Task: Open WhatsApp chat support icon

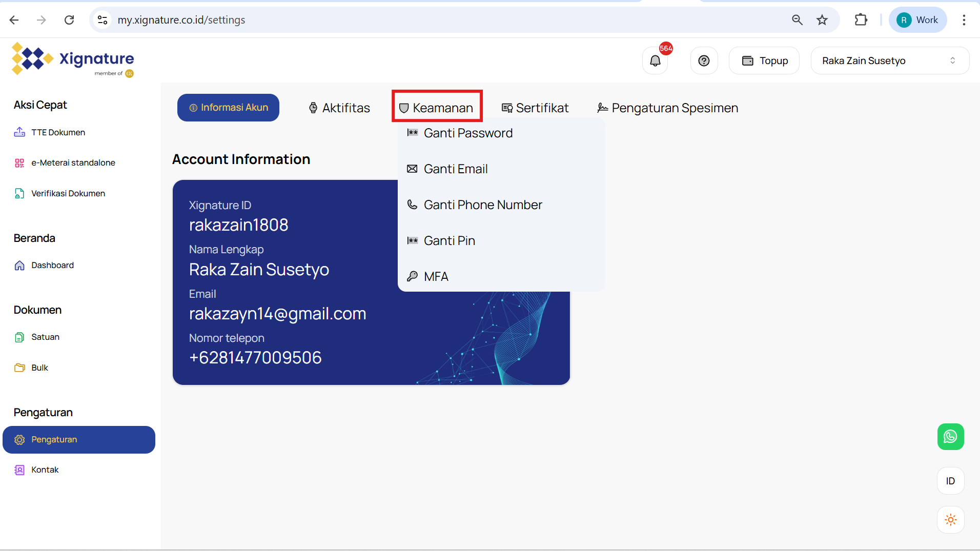Action: [x=950, y=437]
